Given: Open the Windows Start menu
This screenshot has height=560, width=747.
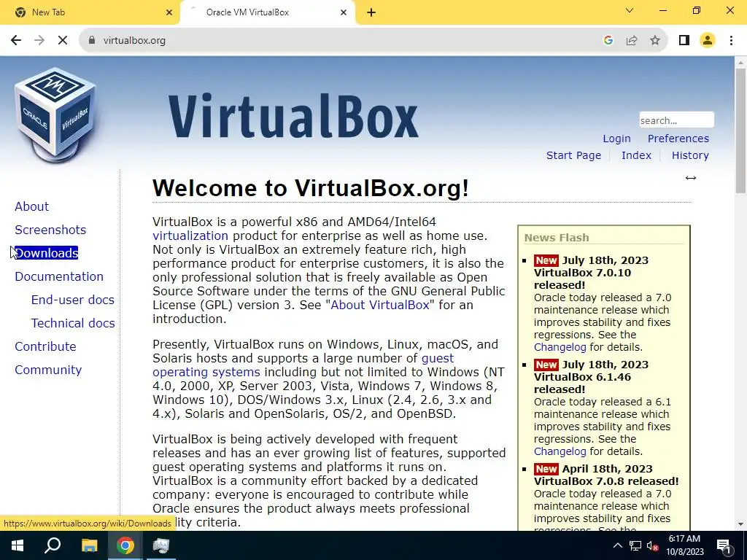Looking at the screenshot, I should 18,545.
